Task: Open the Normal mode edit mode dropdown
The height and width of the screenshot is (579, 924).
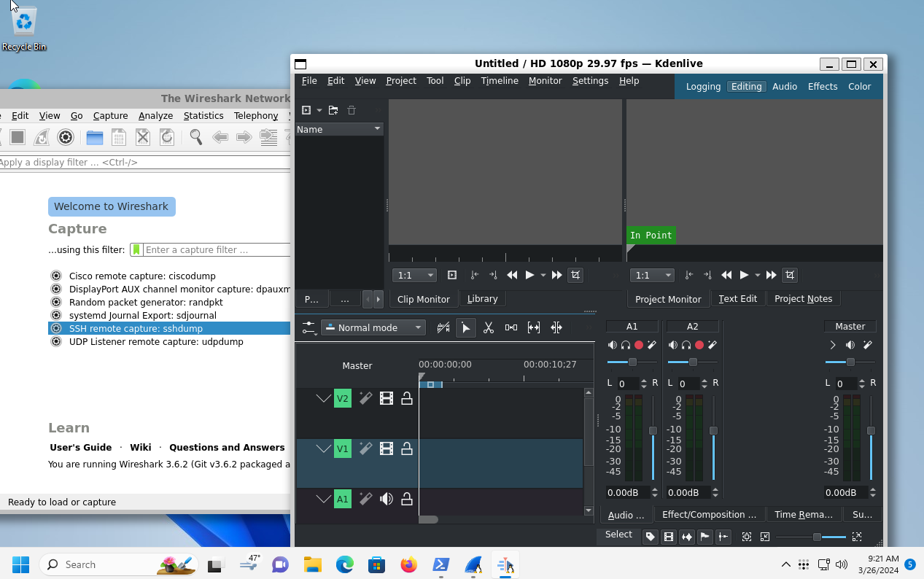Action: click(x=373, y=328)
